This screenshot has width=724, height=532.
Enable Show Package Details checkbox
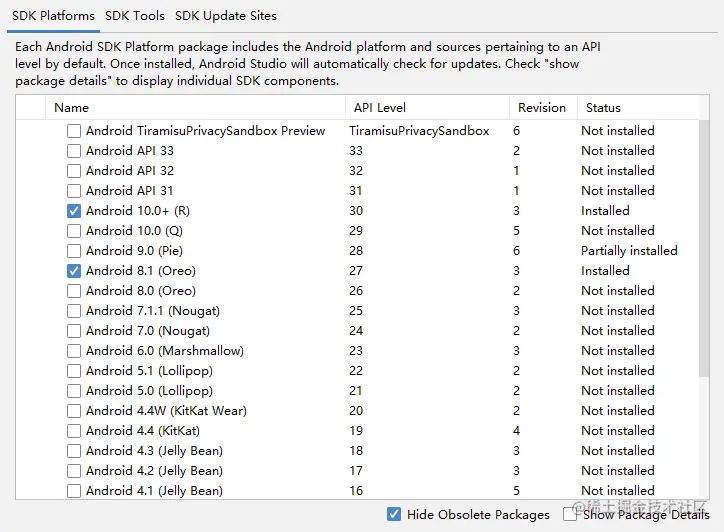570,514
